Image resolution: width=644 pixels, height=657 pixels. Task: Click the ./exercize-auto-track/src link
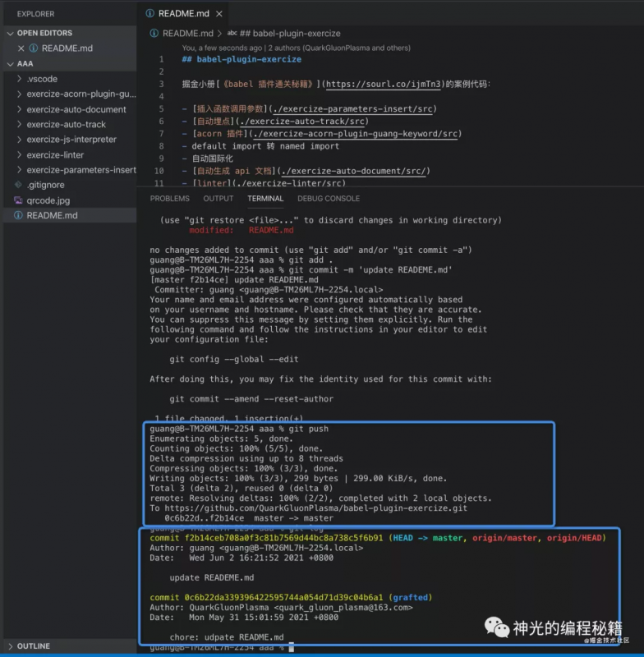(x=306, y=122)
